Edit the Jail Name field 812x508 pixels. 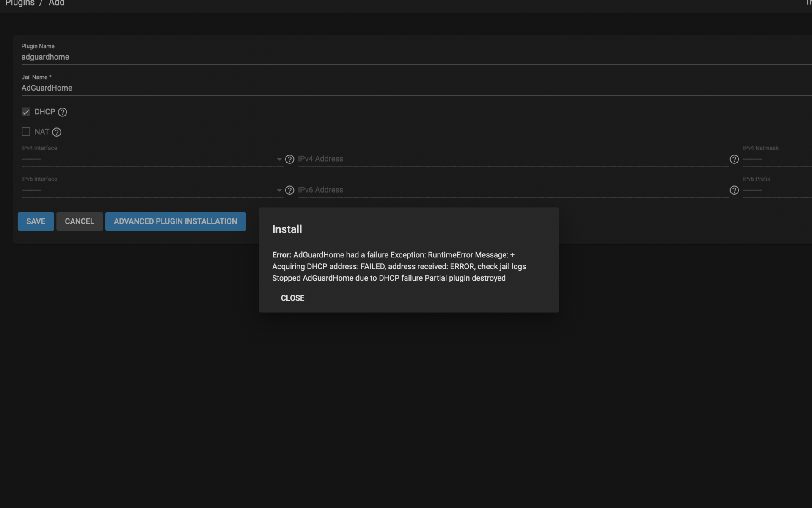click(x=416, y=88)
